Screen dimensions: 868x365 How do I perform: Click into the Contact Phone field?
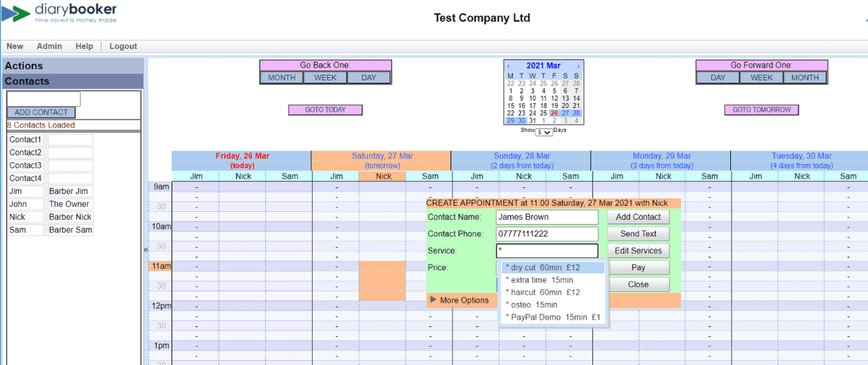[x=547, y=234]
